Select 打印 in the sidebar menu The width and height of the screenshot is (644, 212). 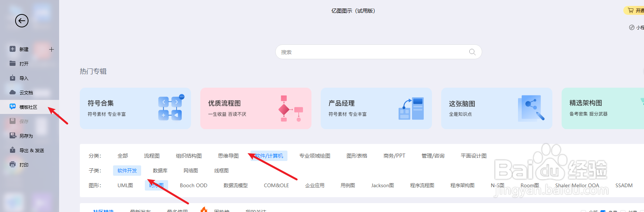coord(24,165)
